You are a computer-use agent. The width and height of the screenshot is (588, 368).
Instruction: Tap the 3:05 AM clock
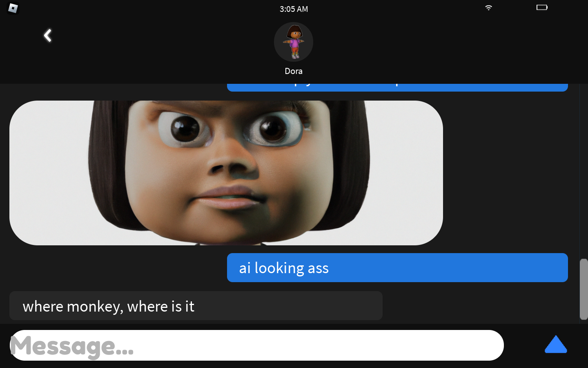(294, 9)
